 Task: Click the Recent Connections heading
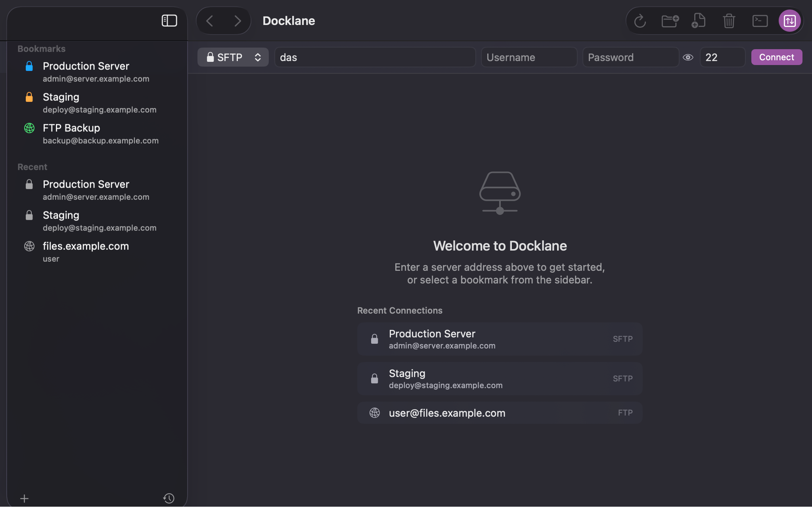click(x=400, y=310)
